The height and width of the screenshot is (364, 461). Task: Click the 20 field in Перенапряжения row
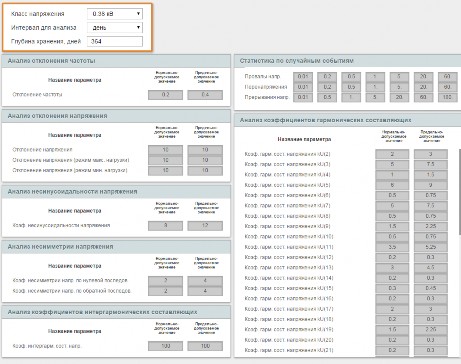tap(423, 87)
